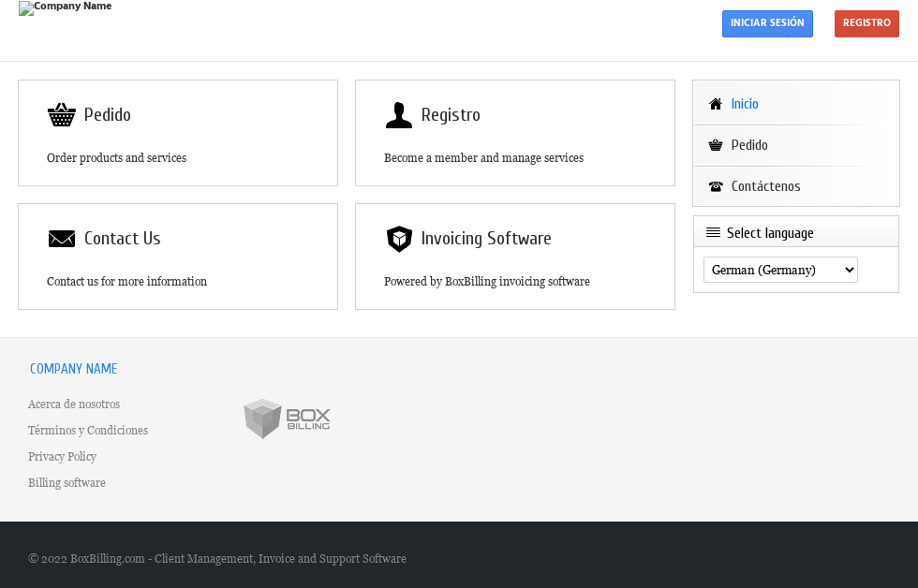Click the envelope icon on Contact Us card

(62, 238)
